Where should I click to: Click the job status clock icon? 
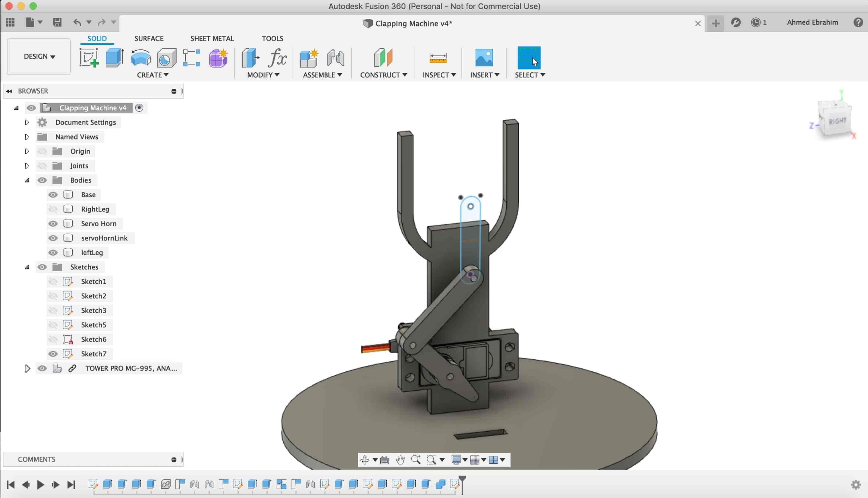(755, 23)
